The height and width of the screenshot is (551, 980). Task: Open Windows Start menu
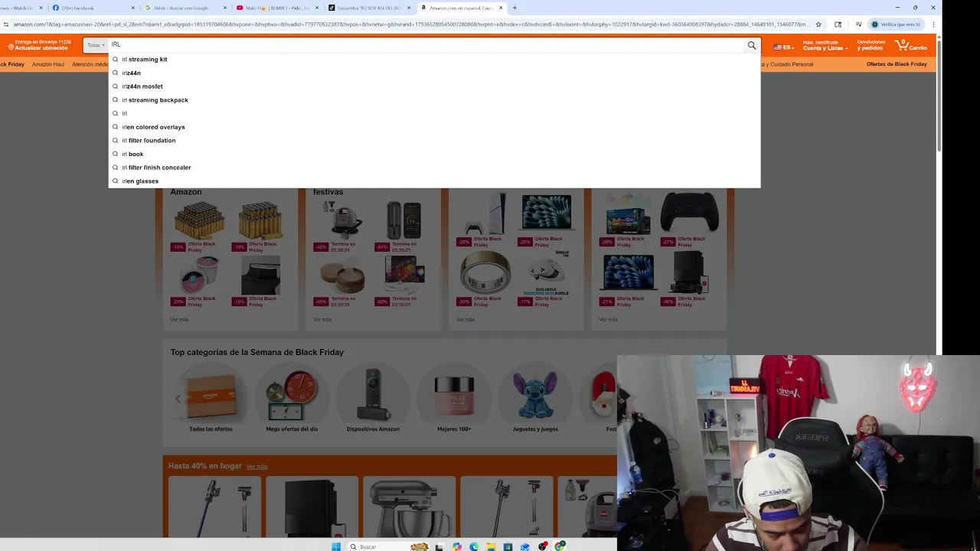pyautogui.click(x=336, y=546)
